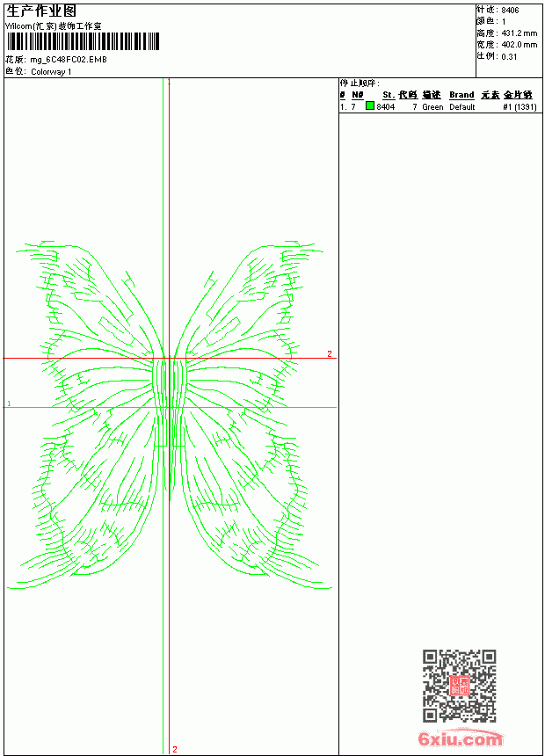
Task: Click the green marker 1 at left edge
Action: (9, 403)
